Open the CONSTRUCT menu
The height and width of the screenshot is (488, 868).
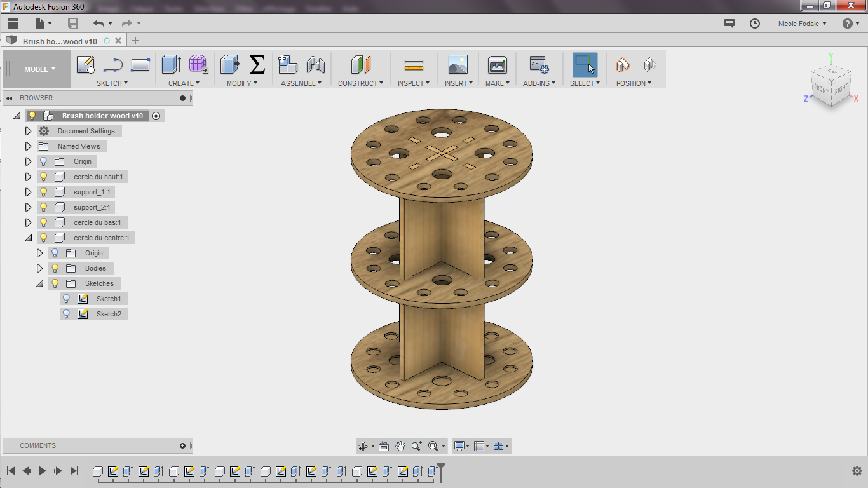tap(360, 83)
